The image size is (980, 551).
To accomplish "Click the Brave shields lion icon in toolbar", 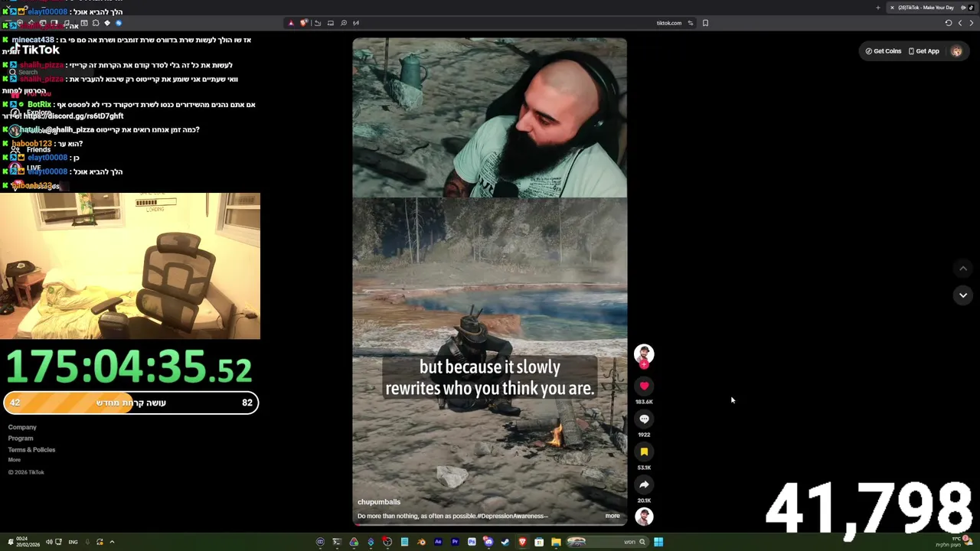I will [304, 23].
